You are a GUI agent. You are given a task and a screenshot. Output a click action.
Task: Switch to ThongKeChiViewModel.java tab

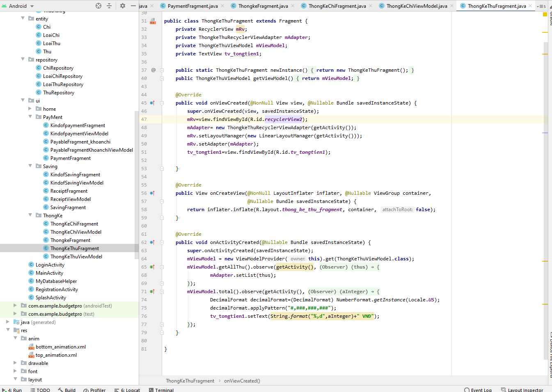point(417,6)
